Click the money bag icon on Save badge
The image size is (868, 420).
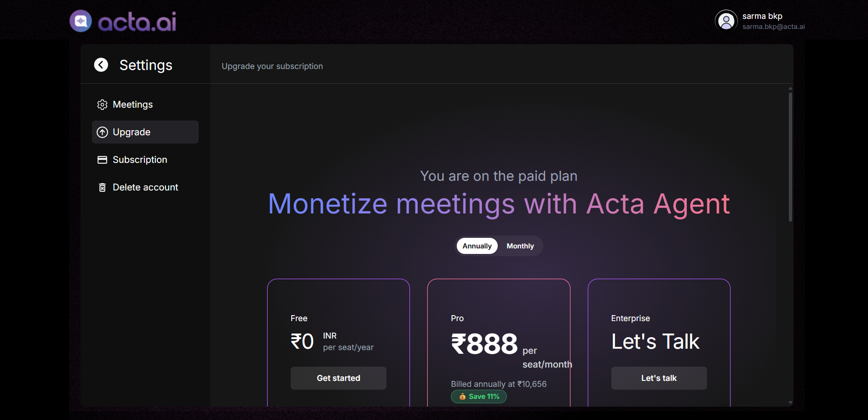[462, 397]
